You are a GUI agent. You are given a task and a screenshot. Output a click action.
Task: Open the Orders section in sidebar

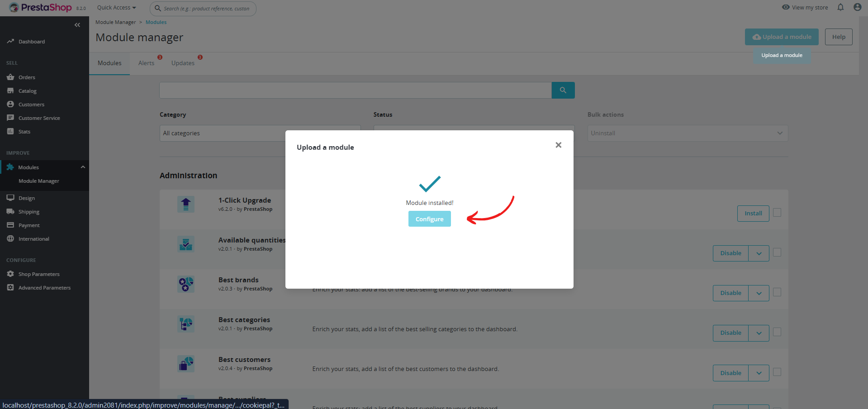(x=26, y=77)
